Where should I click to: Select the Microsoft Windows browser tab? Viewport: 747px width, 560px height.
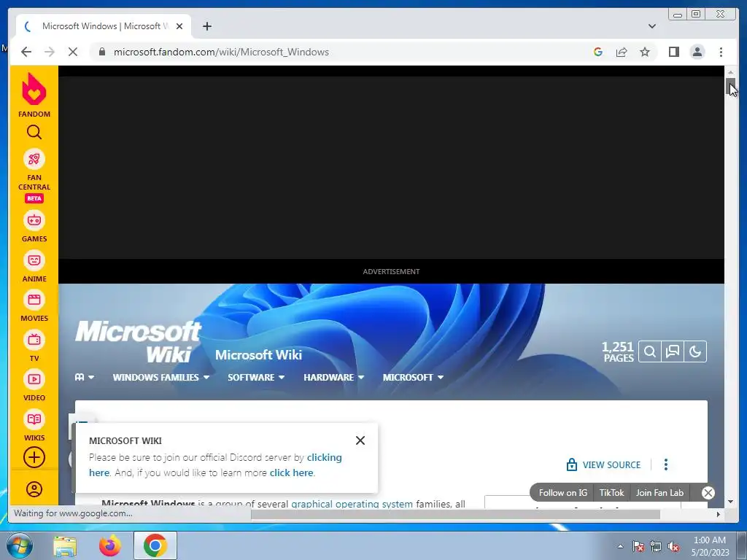tap(104, 26)
